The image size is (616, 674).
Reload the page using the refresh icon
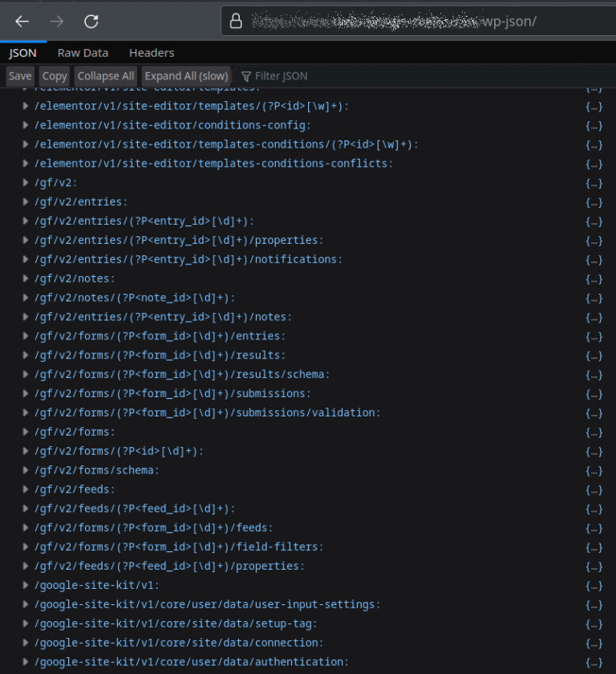click(91, 22)
